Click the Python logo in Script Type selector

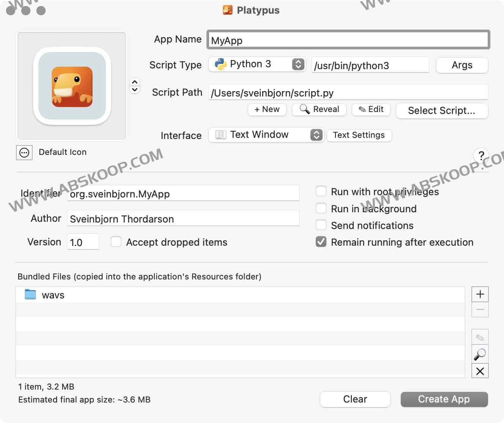pos(220,64)
